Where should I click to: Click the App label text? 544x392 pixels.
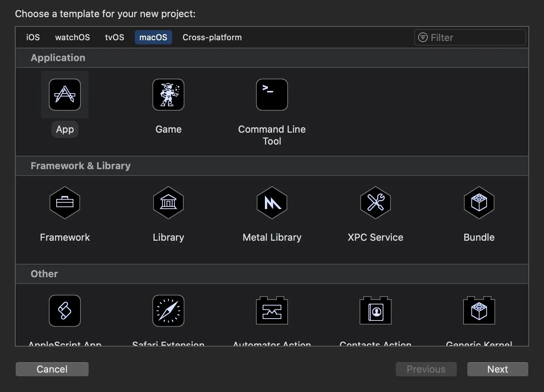coord(65,129)
